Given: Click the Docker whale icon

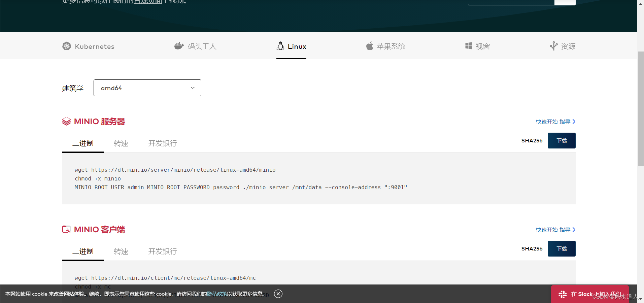Looking at the screenshot, I should pos(179,46).
